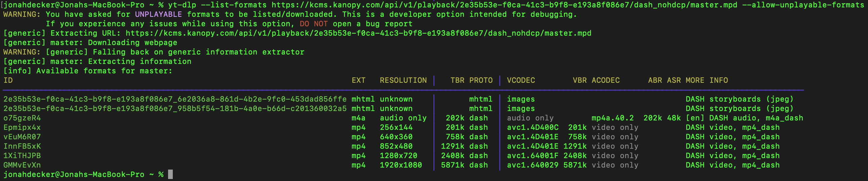Viewport: 868px width, 181px height.
Task: Click the VCODEC column header
Action: 521,80
